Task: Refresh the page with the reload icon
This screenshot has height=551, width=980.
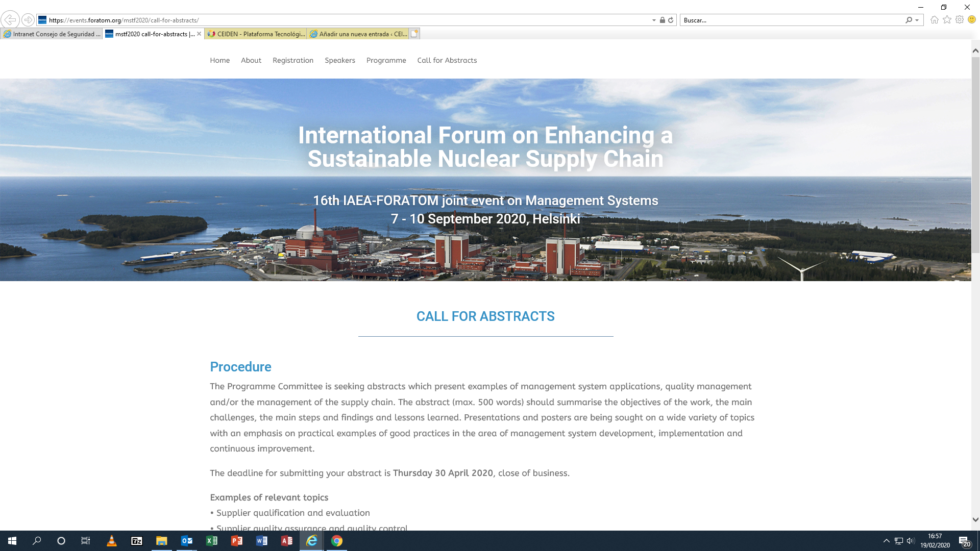Action: click(671, 20)
